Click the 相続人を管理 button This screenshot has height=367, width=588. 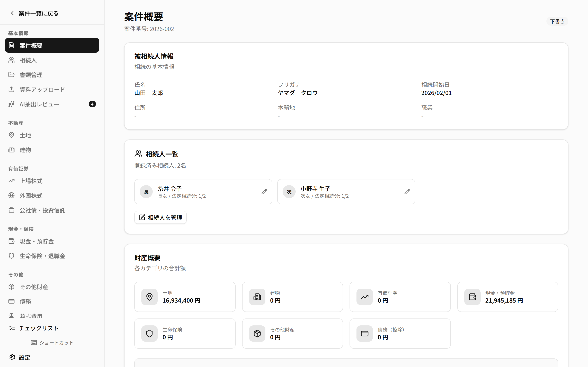(x=160, y=217)
